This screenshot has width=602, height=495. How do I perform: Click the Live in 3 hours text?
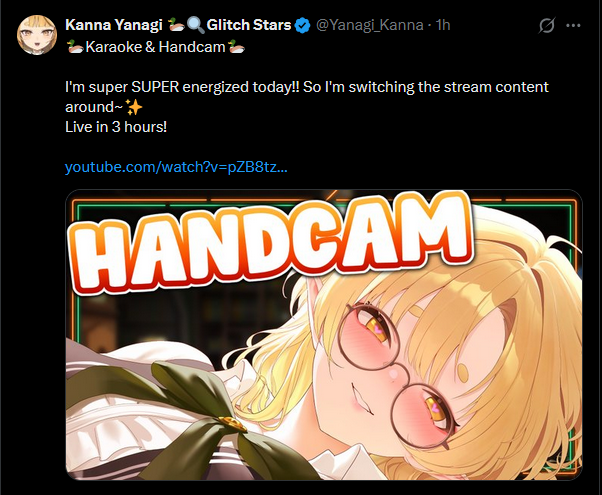tap(116, 127)
